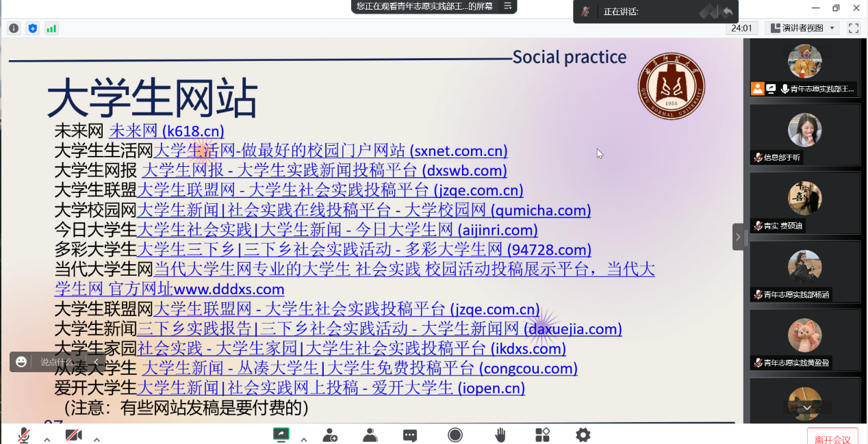Screen dimensions: 868x444
Task: Collapse the participant video sidebar
Action: pos(738,237)
